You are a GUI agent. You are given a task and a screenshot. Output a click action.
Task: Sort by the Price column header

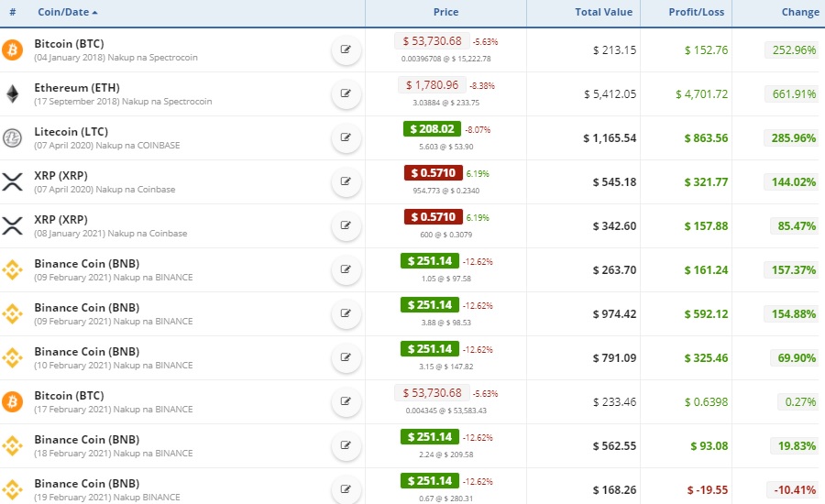(445, 12)
